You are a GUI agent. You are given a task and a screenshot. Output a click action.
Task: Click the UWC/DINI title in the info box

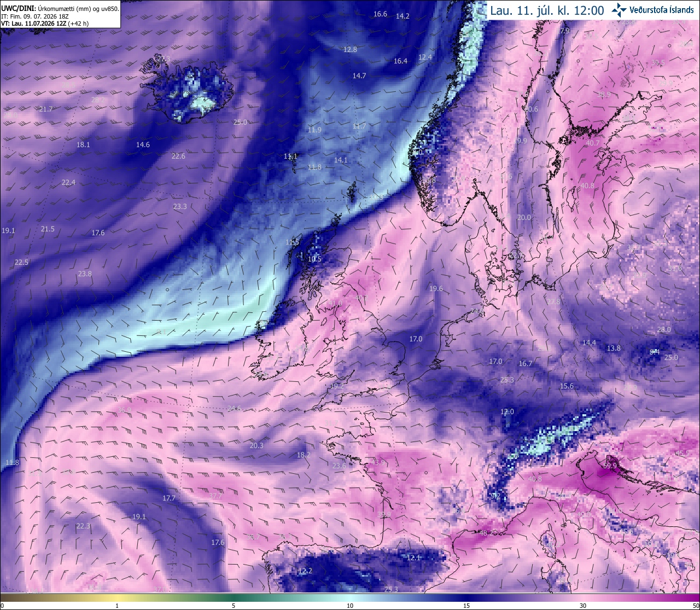[18, 9]
